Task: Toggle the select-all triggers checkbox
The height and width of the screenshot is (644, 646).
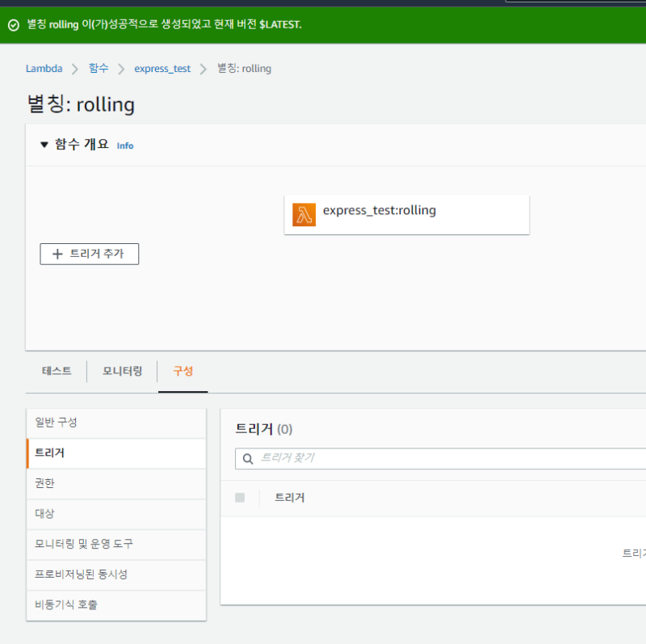Action: (x=240, y=498)
